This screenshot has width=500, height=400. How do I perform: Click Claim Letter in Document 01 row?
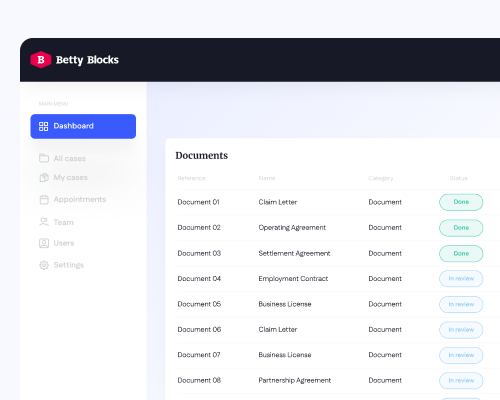point(278,202)
